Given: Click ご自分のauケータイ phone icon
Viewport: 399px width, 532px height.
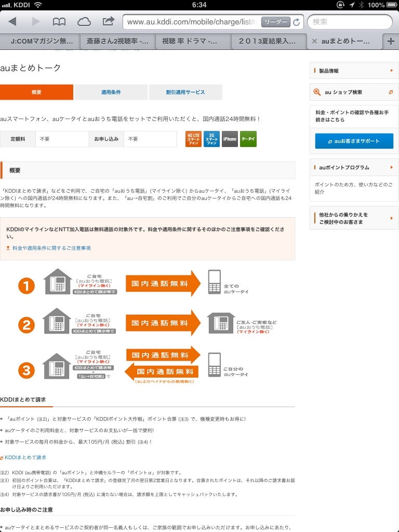Looking at the screenshot, I should [x=215, y=365].
